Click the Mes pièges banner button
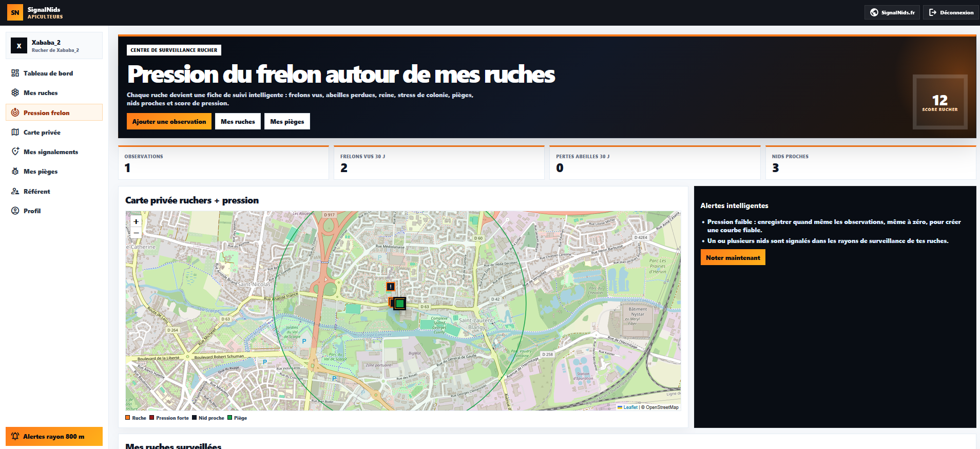This screenshot has width=980, height=449. click(x=287, y=121)
